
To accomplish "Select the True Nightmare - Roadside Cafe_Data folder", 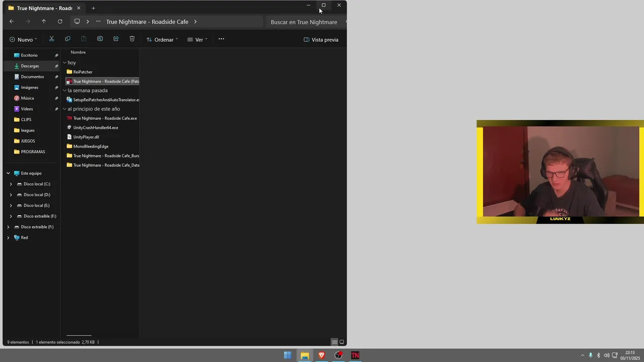I will click(x=102, y=165).
